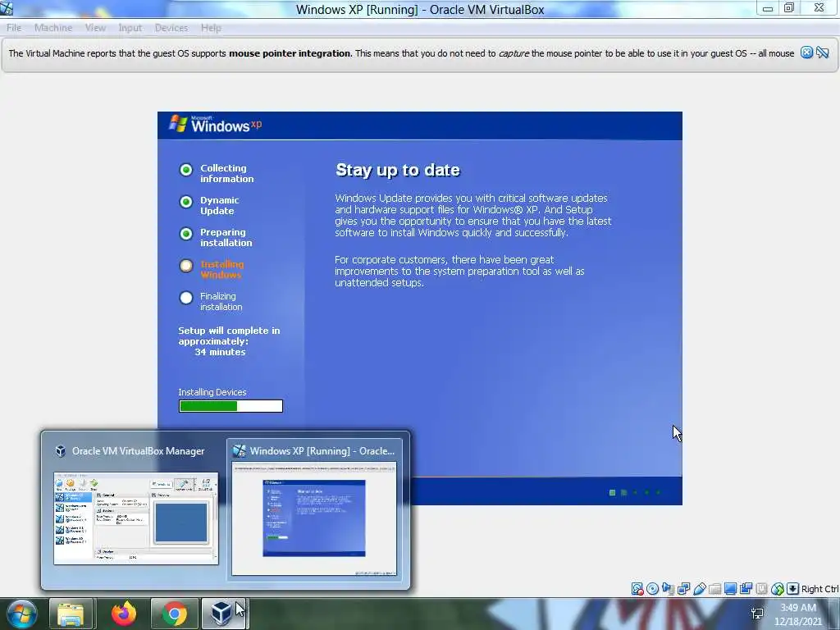Viewport: 840px width, 630px height.
Task: Click the hard disk activity status icon
Action: [637, 589]
